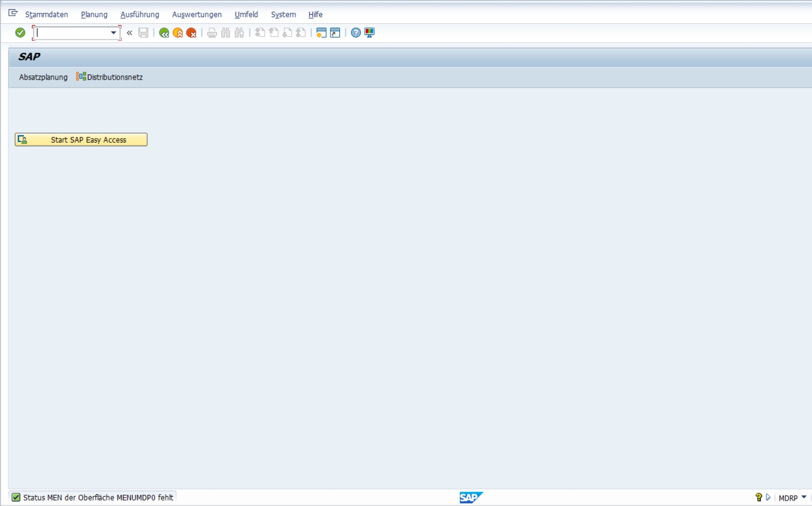
Task: Open the Umfeld menu
Action: [x=246, y=14]
